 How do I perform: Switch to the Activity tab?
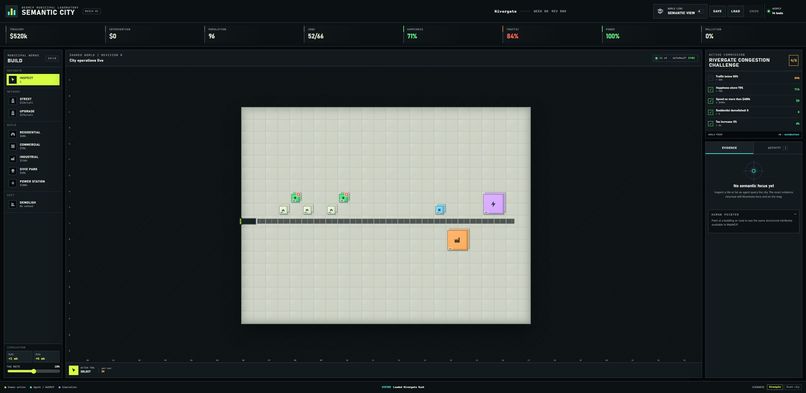pyautogui.click(x=777, y=148)
